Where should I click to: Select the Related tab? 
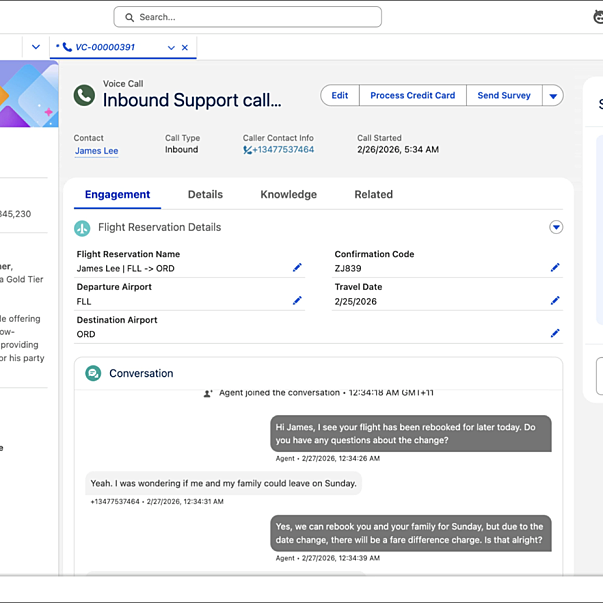pos(373,195)
